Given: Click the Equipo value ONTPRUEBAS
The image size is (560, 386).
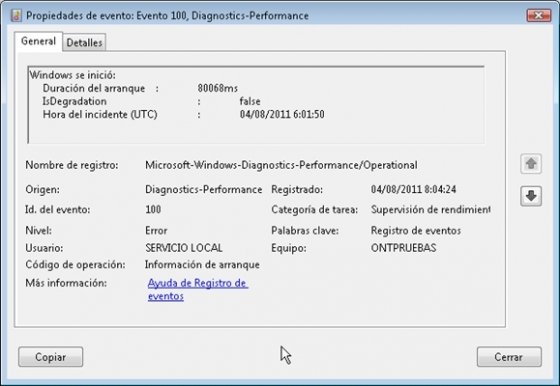Looking at the screenshot, I should click(403, 248).
